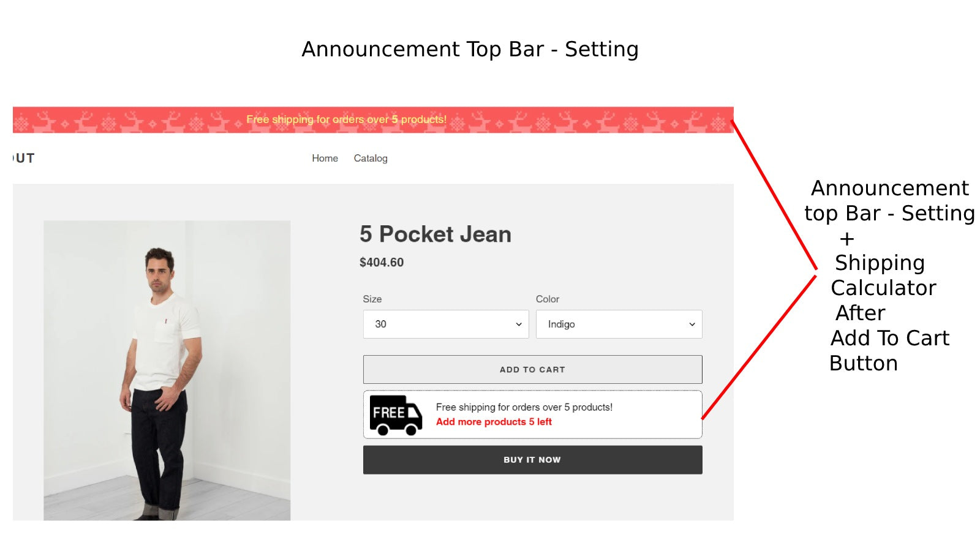Image resolution: width=980 pixels, height=551 pixels.
Task: Click the truck wheels in the shipping badge
Action: [397, 430]
